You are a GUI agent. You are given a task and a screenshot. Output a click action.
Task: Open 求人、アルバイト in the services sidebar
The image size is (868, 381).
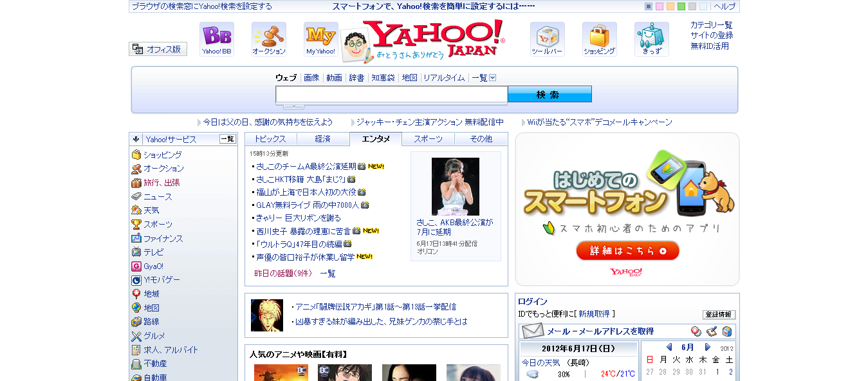click(x=171, y=350)
